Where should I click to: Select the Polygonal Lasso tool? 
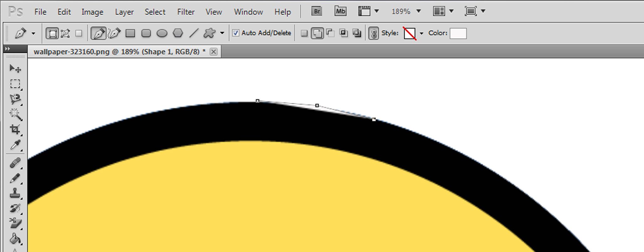pos(15,99)
